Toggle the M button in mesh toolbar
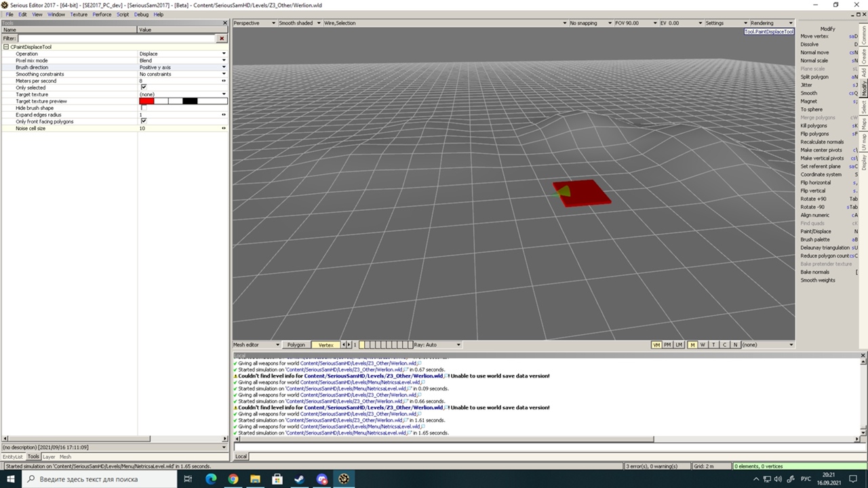The image size is (868, 488). [x=692, y=345]
